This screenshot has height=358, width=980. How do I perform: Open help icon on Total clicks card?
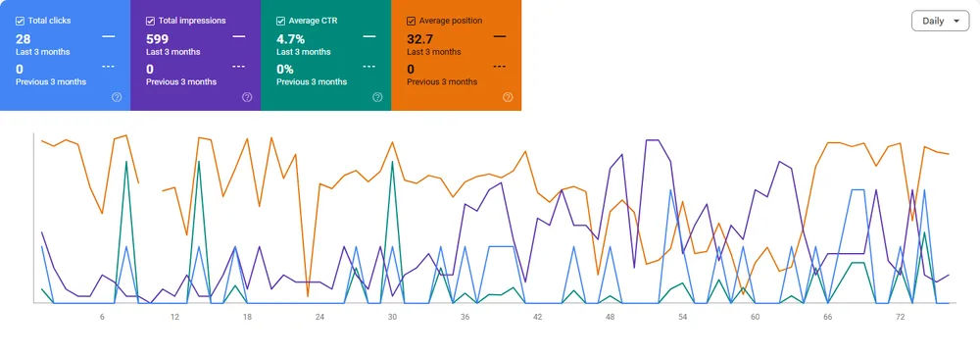click(117, 97)
